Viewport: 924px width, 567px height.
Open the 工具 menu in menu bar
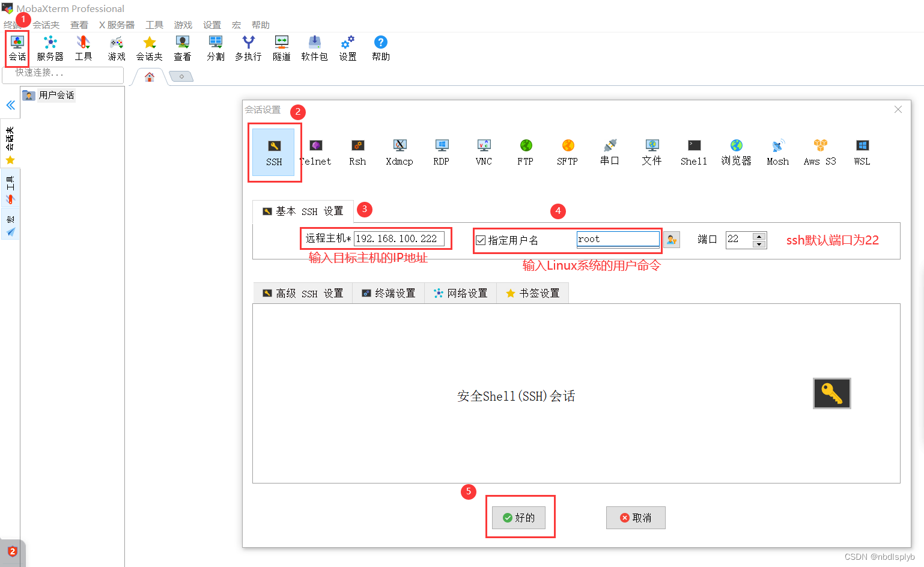154,25
